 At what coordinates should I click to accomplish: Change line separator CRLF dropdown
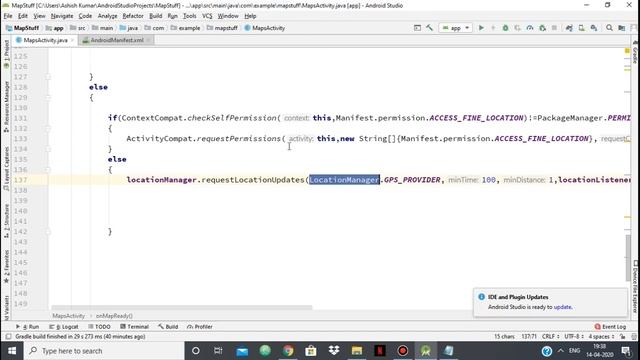(x=551, y=337)
